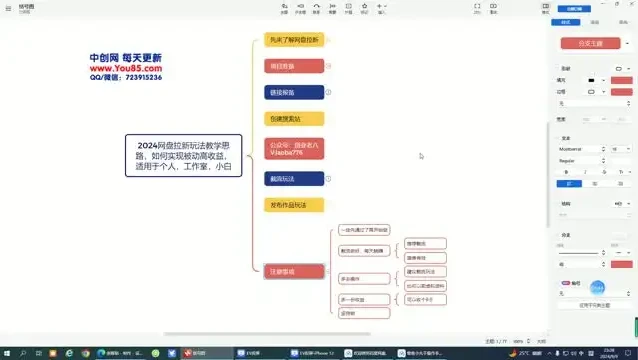Select the first yellow topic at top
The width and height of the screenshot is (638, 360).
coord(294,40)
